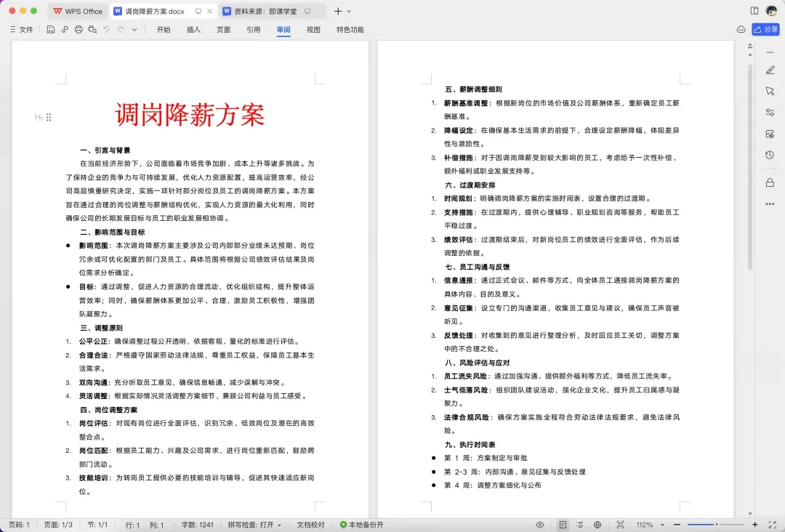This screenshot has width=785, height=532.
Task: Click the zoom slider handle
Action: pyautogui.click(x=717, y=525)
